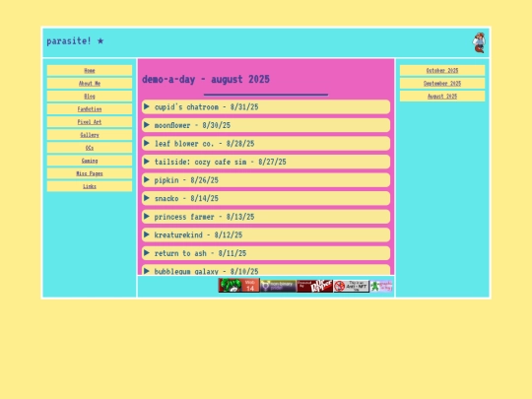Screen dimensions: 532x399
Task: View the August 2025 archive
Action: (x=442, y=97)
